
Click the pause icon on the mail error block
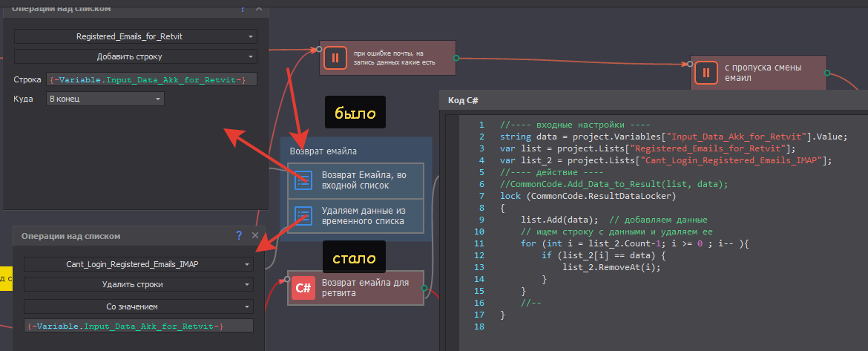tap(335, 57)
